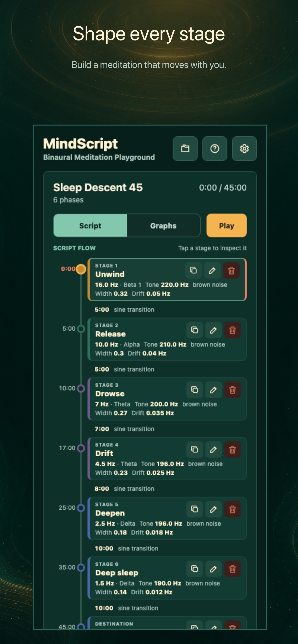Open the help question mark icon
The height and width of the screenshot is (644, 298).
pos(215,149)
